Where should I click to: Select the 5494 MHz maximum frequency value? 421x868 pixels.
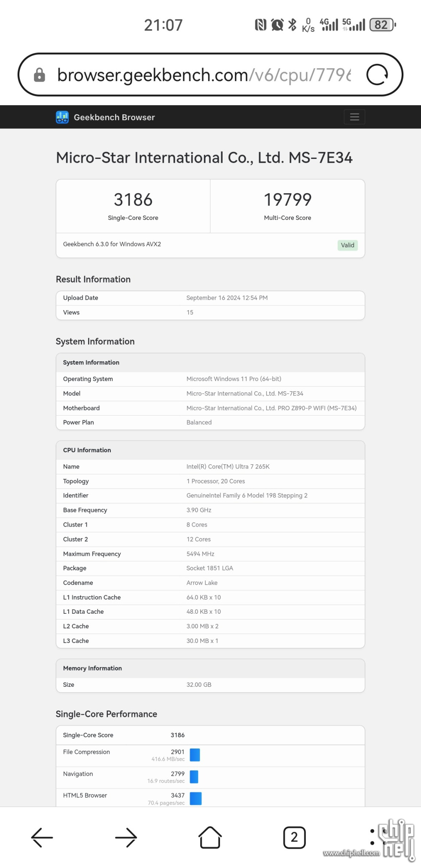tap(200, 554)
